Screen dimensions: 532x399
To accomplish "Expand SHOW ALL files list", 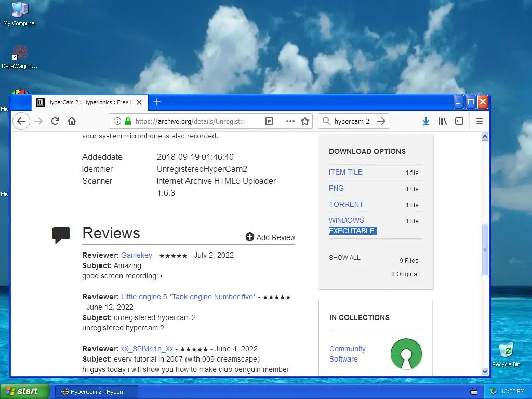I will [344, 258].
